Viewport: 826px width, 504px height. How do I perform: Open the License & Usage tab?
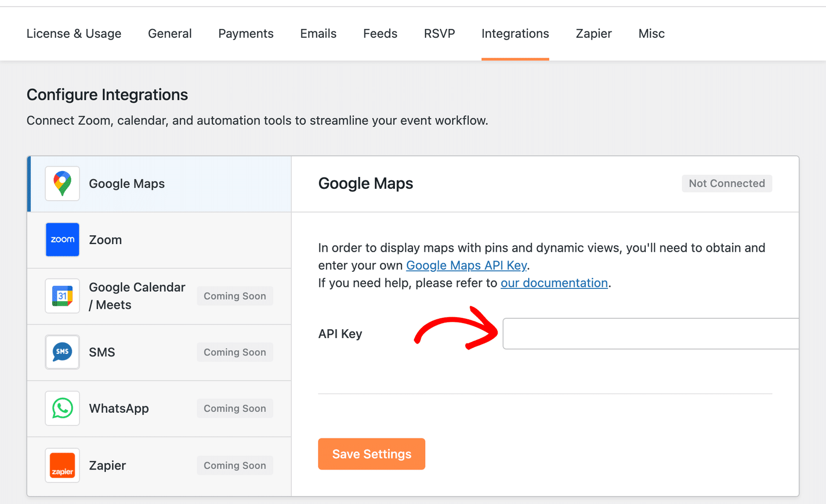point(74,34)
